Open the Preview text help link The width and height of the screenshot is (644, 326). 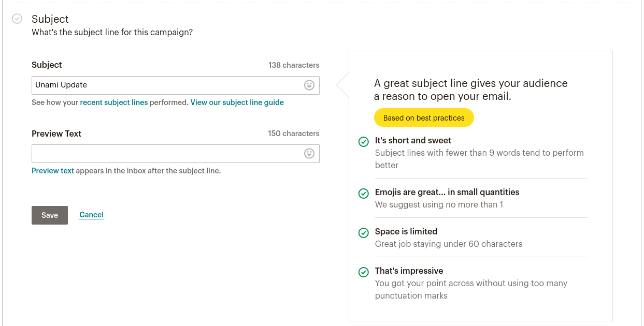point(53,171)
